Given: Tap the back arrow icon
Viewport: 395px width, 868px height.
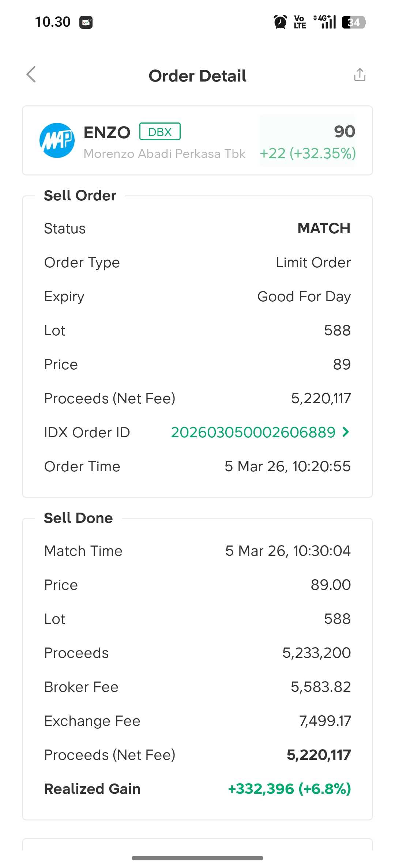Looking at the screenshot, I should click(x=31, y=75).
